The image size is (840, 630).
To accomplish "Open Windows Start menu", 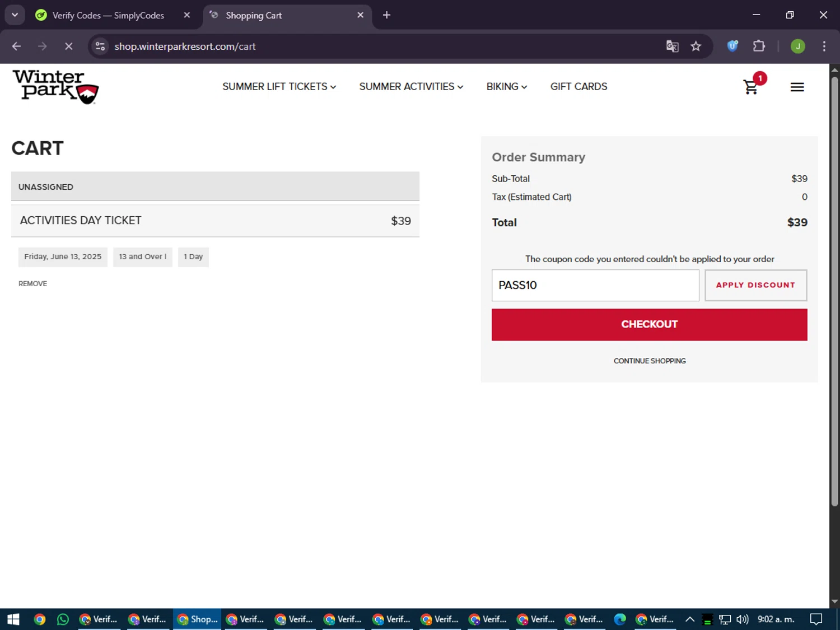I will tap(13, 619).
